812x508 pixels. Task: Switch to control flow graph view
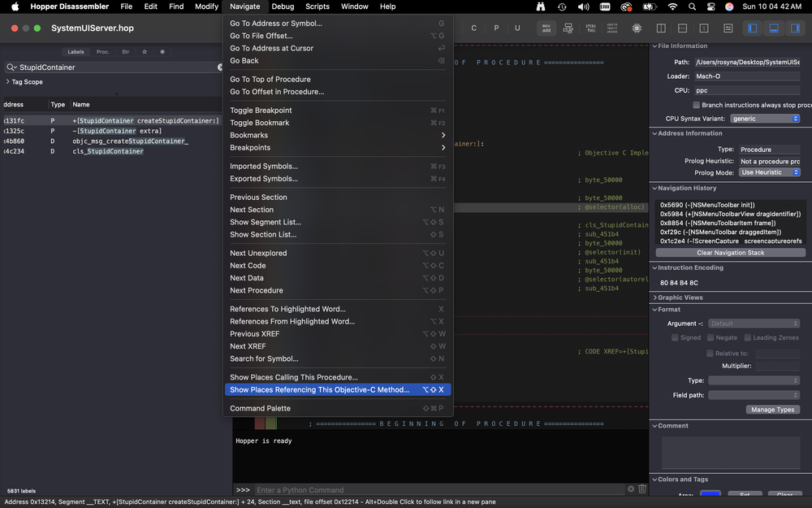[568, 28]
